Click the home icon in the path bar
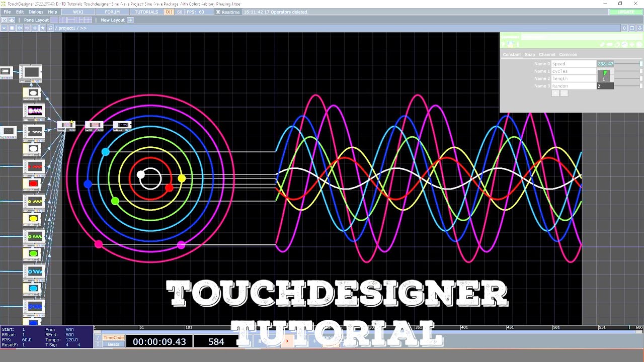644x362 pixels. [50, 28]
